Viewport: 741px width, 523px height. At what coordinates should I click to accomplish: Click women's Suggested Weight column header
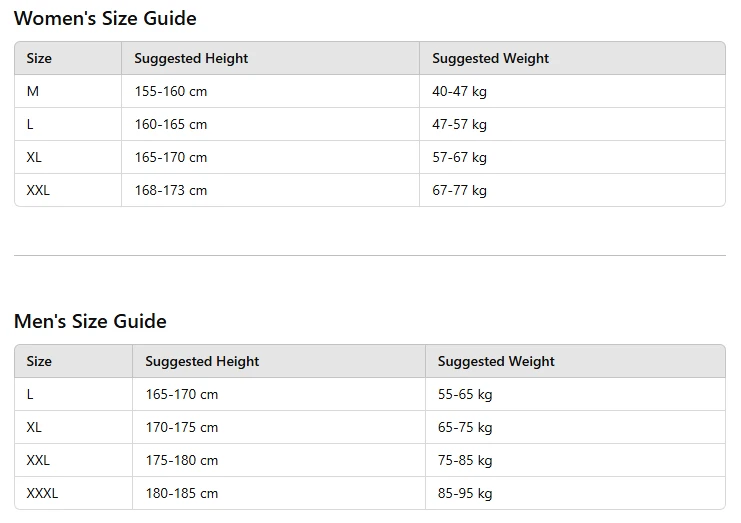(x=490, y=58)
